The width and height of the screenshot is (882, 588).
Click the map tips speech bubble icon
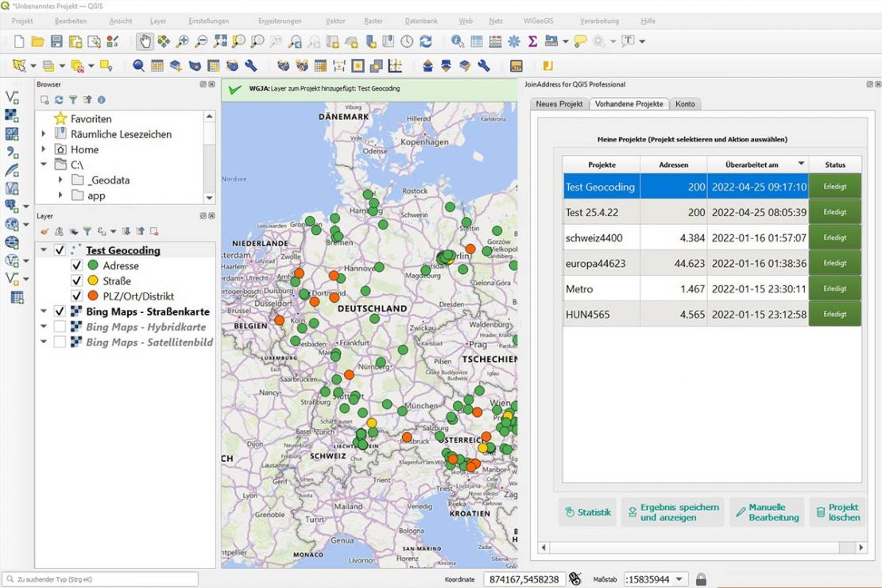580,41
